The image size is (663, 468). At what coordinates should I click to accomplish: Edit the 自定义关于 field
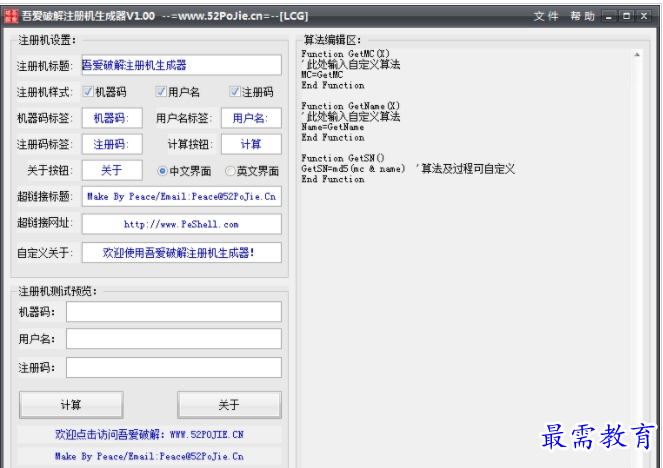point(182,253)
